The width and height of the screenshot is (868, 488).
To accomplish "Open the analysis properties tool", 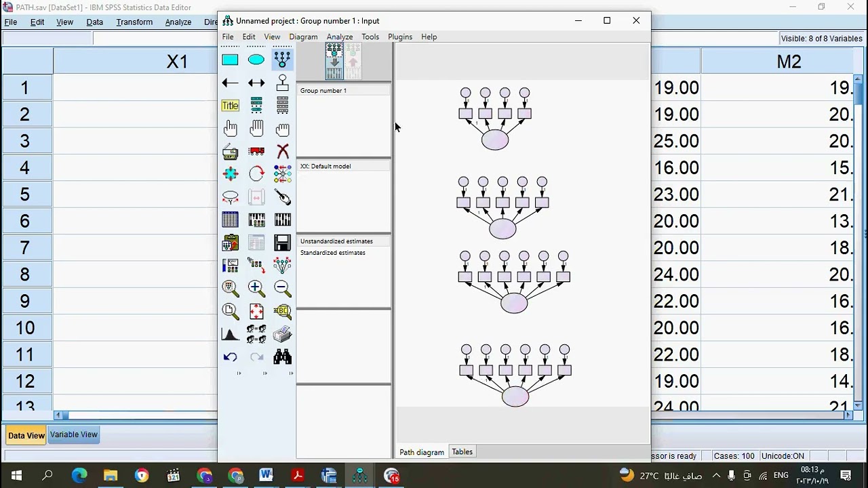I will [x=256, y=220].
